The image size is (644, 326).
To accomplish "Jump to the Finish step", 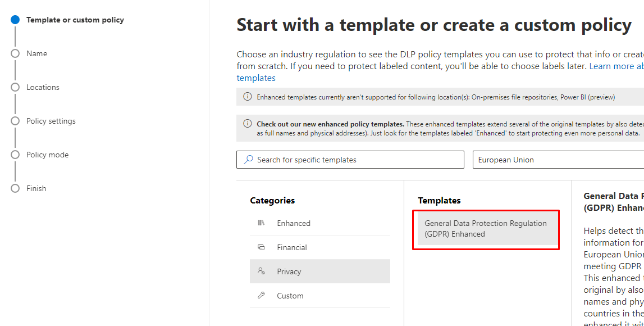I will pyautogui.click(x=36, y=188).
